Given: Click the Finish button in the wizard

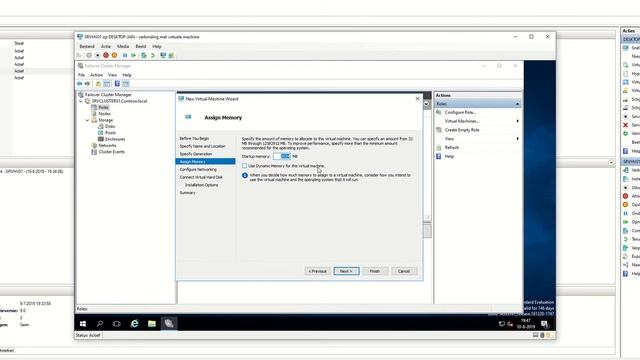Looking at the screenshot, I should point(375,271).
